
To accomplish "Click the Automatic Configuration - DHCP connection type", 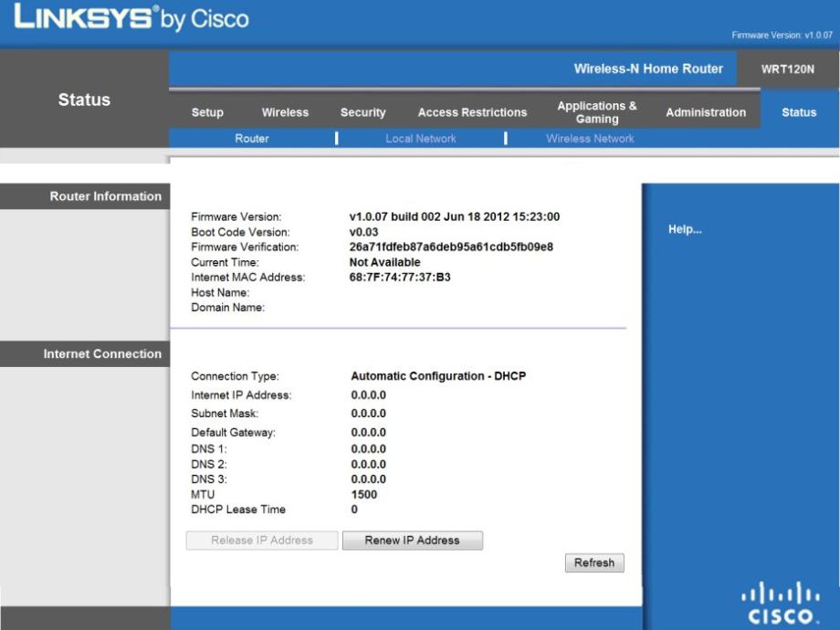I will click(438, 376).
